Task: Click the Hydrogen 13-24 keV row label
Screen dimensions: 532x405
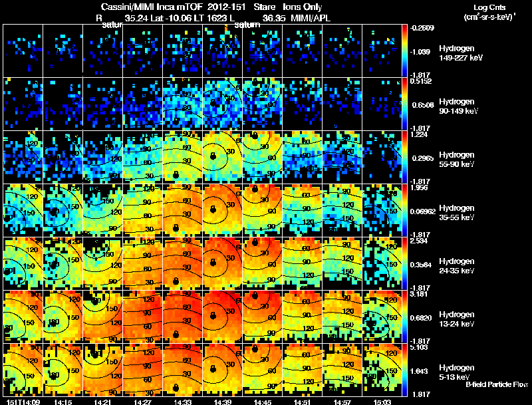Action: pos(457,319)
